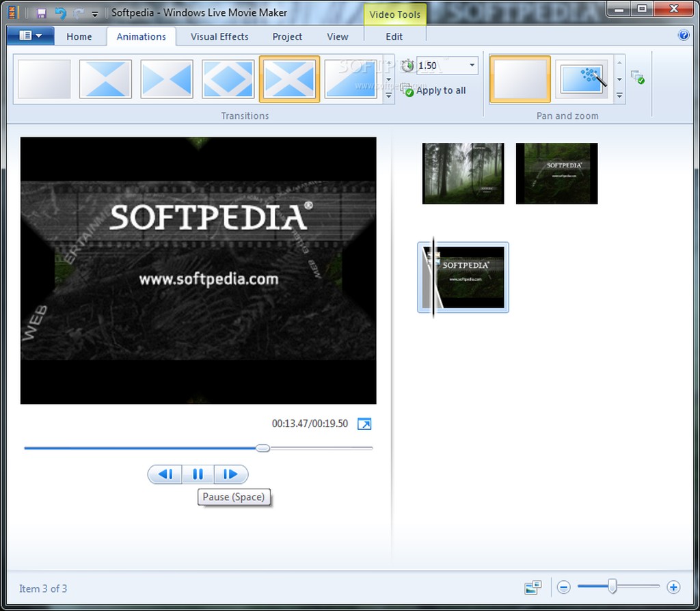Viewport: 700px width, 611px height.
Task: Open Help with the question mark icon
Action: coord(683,35)
